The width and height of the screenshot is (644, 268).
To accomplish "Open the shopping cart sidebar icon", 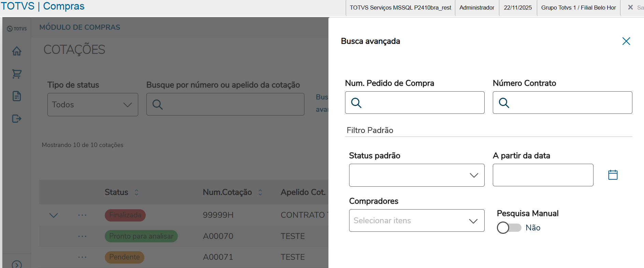I will click(x=17, y=74).
